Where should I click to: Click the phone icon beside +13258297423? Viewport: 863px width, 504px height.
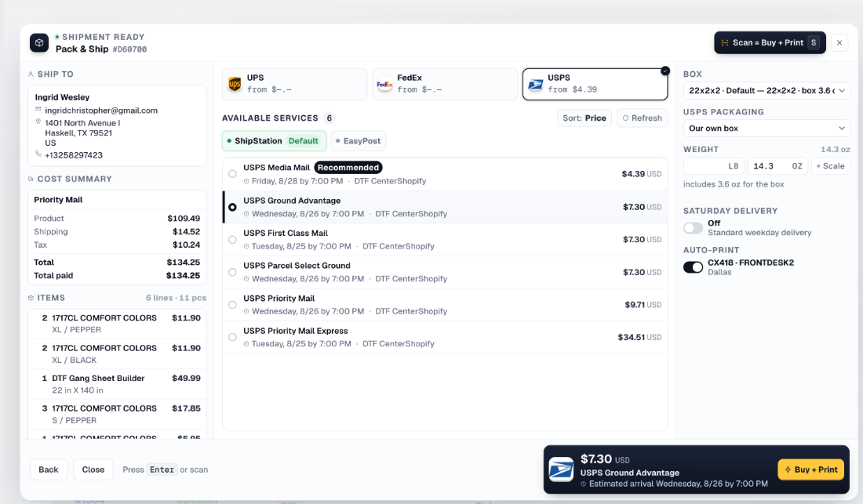click(38, 154)
